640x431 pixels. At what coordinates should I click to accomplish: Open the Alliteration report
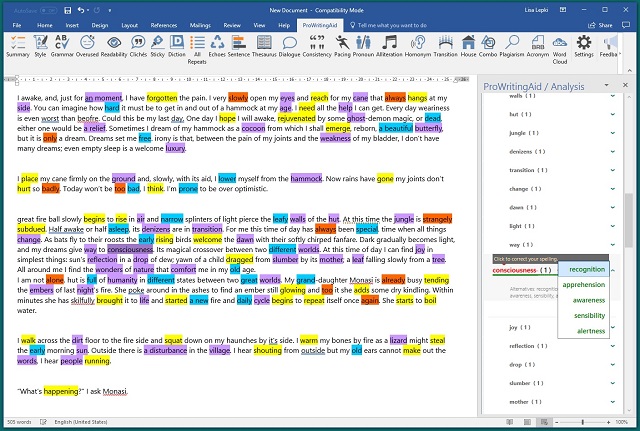389,46
